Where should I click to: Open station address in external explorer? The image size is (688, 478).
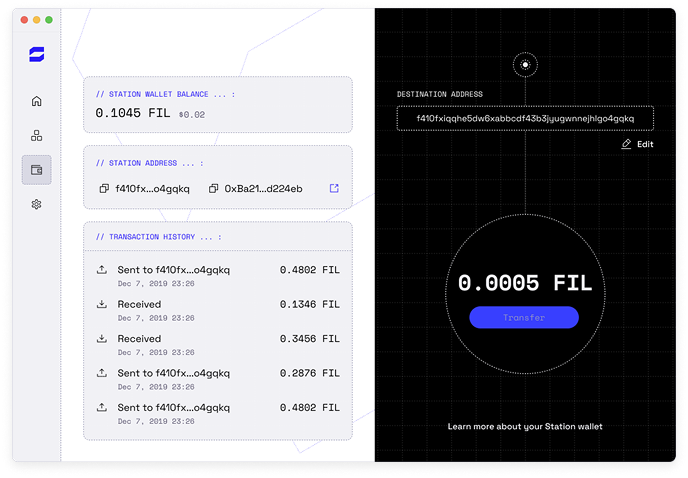(x=334, y=188)
